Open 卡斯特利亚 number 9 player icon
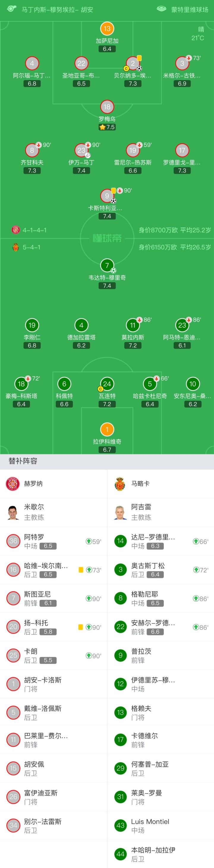The height and width of the screenshot is (868, 214). 107,195
